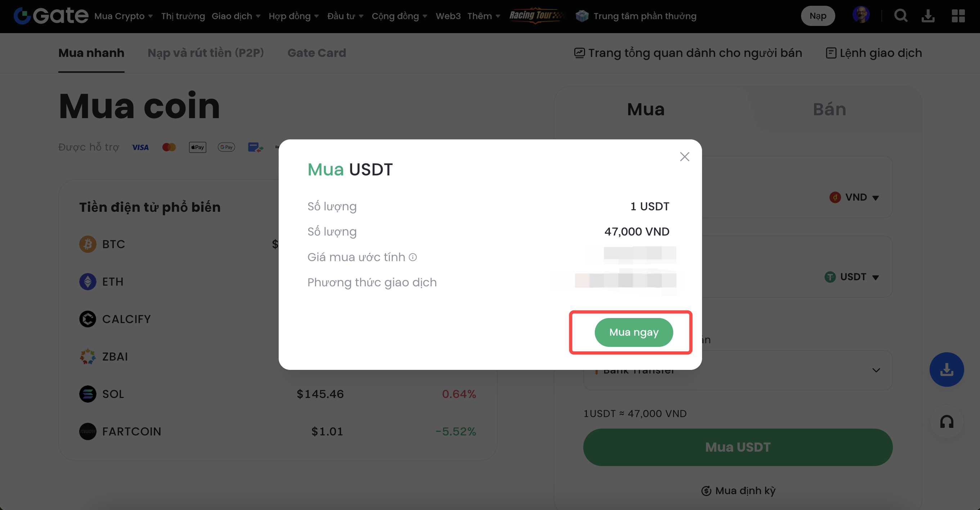Click the user profile avatar
The image size is (980, 510).
[x=860, y=15]
